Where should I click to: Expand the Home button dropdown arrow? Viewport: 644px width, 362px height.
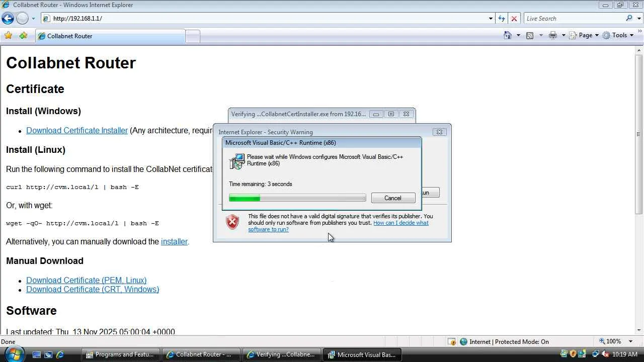pyautogui.click(x=518, y=35)
